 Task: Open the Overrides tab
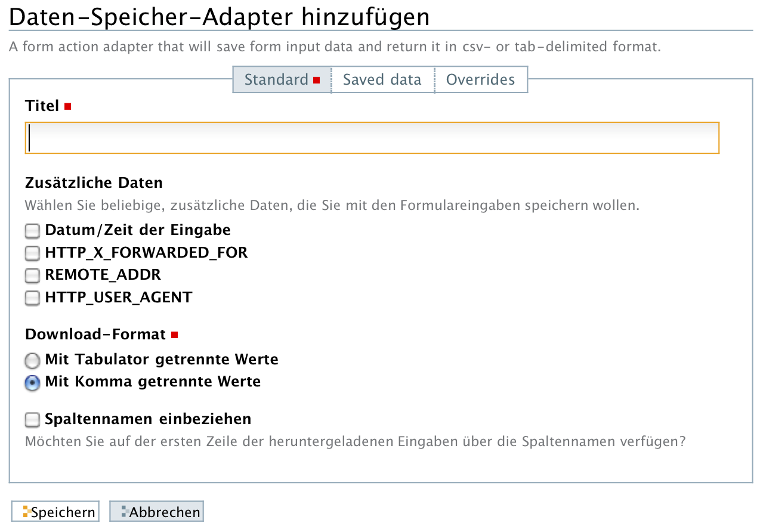tap(480, 79)
